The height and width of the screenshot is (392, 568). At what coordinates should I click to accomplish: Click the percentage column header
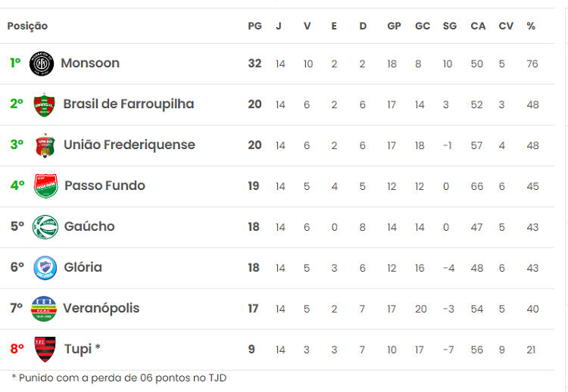531,26
